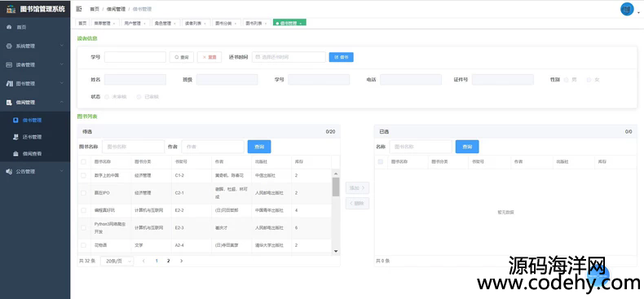This screenshot has height=299, width=644.
Task: Focus the 学号 search input field
Action: 135,57
